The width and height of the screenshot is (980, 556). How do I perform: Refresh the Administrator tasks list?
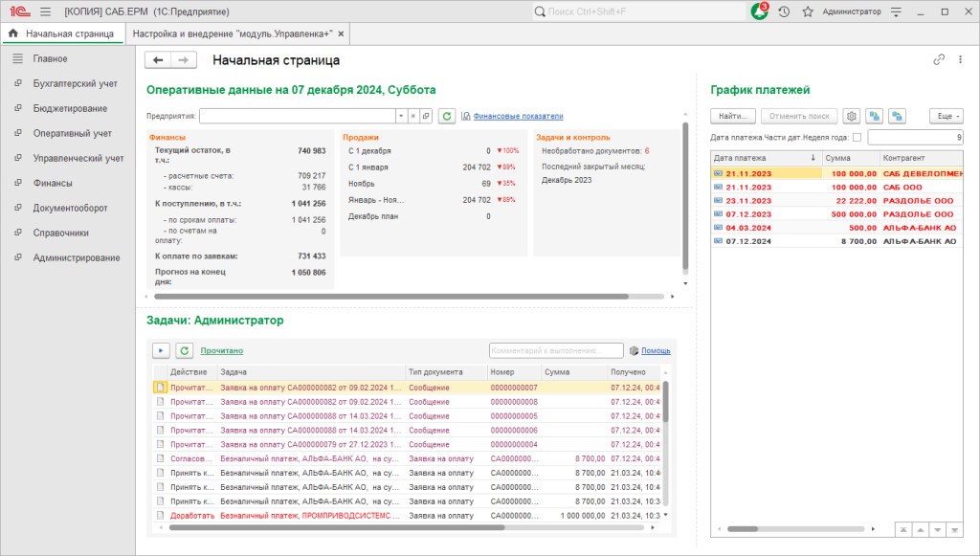coord(185,351)
